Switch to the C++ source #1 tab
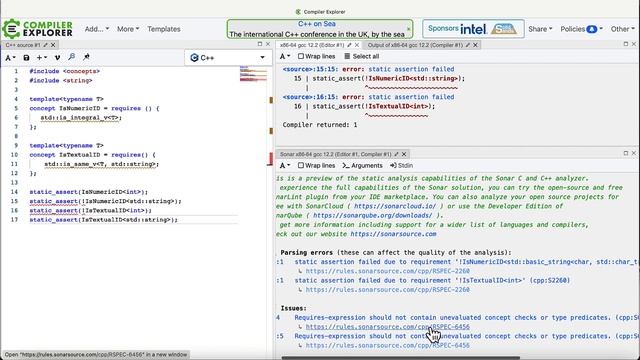The width and height of the screenshot is (640, 360). [x=23, y=45]
